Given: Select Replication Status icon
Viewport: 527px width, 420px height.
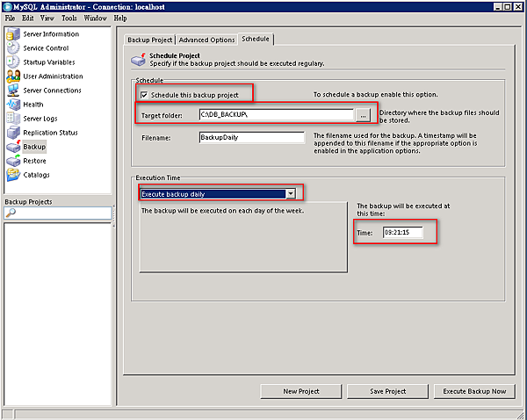Looking at the screenshot, I should tap(13, 133).
